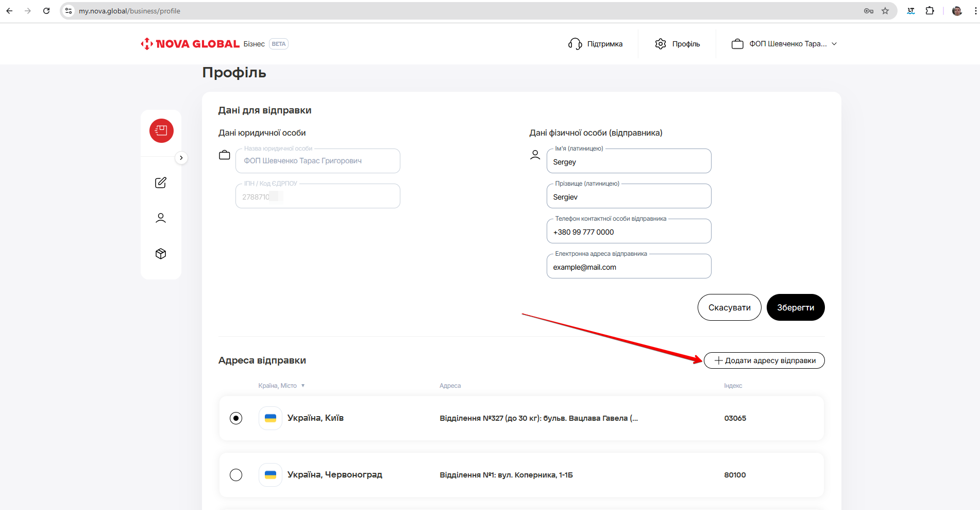The image size is (980, 510).
Task: Select the Україна, Київ address radio button
Action: tap(236, 418)
